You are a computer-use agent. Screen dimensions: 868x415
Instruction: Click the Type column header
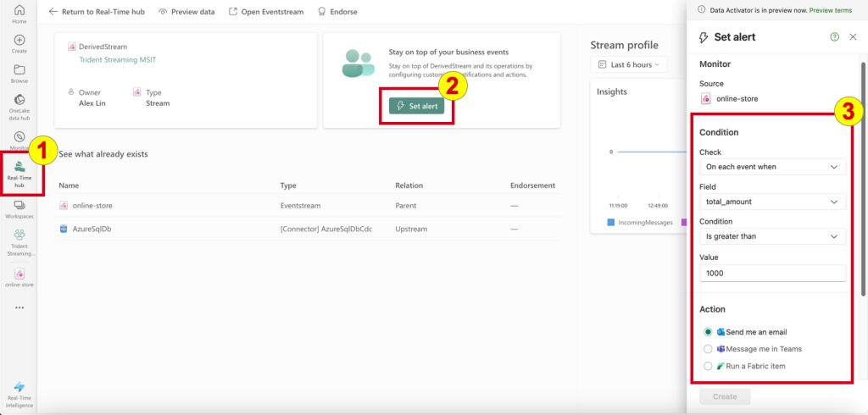tap(289, 185)
